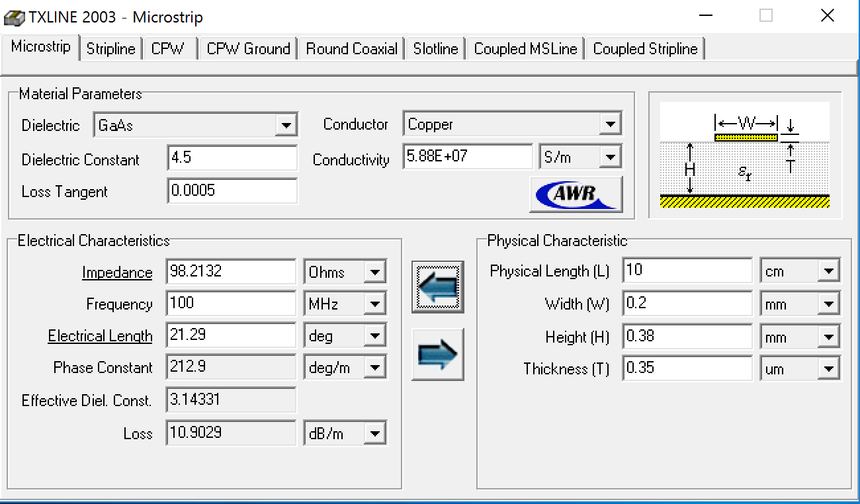Go to the Coupled MSLine tab
The height and width of the screenshot is (504, 860).
tap(526, 49)
